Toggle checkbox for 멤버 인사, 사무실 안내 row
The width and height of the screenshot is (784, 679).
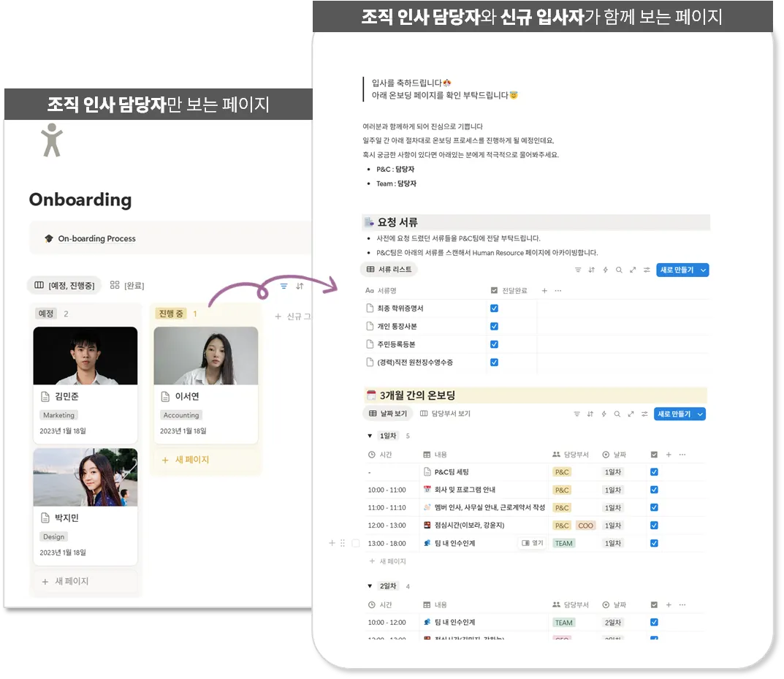point(654,508)
